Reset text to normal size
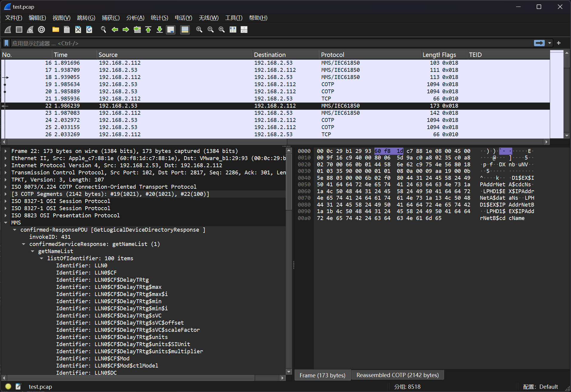Image resolution: width=571 pixels, height=392 pixels. [222, 30]
